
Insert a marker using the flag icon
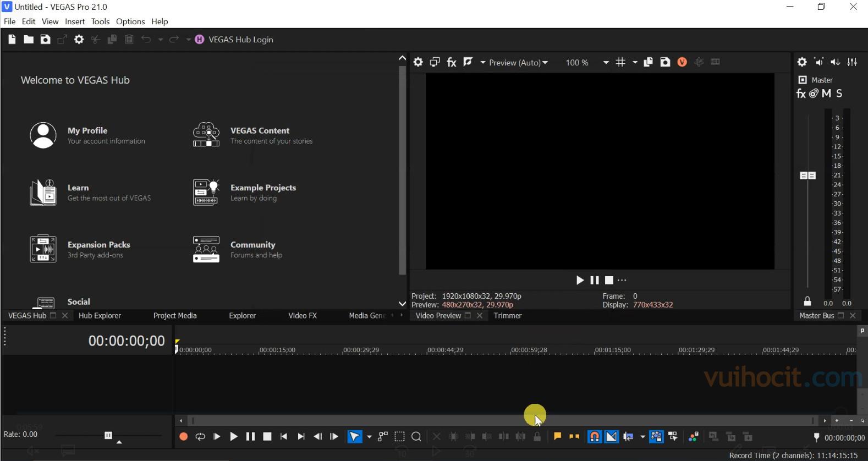pyautogui.click(x=557, y=437)
